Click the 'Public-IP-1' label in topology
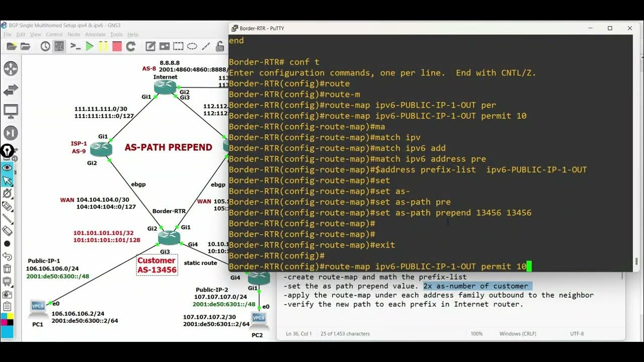 44,261
